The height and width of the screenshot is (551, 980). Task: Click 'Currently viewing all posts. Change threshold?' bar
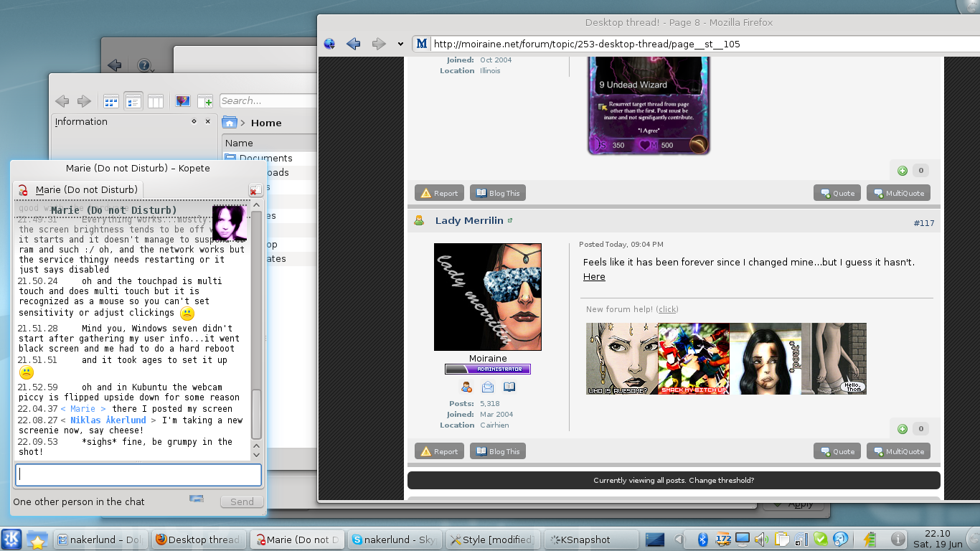pos(674,481)
